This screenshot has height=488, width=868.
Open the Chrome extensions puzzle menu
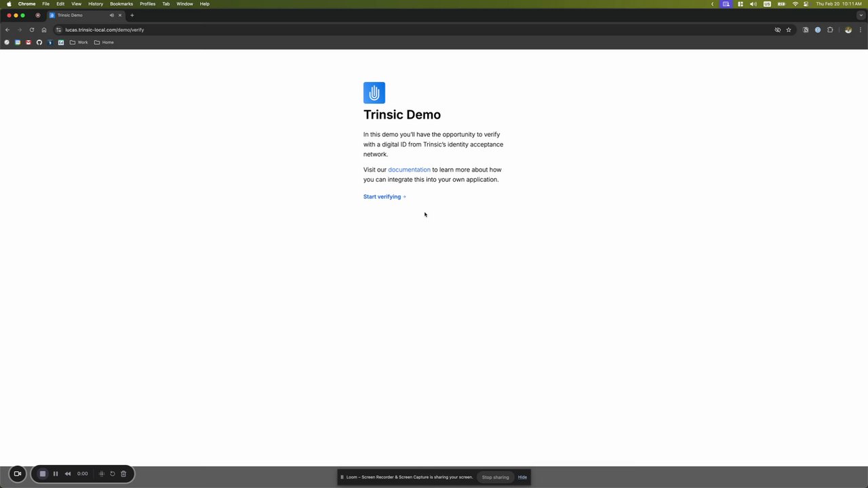click(830, 30)
